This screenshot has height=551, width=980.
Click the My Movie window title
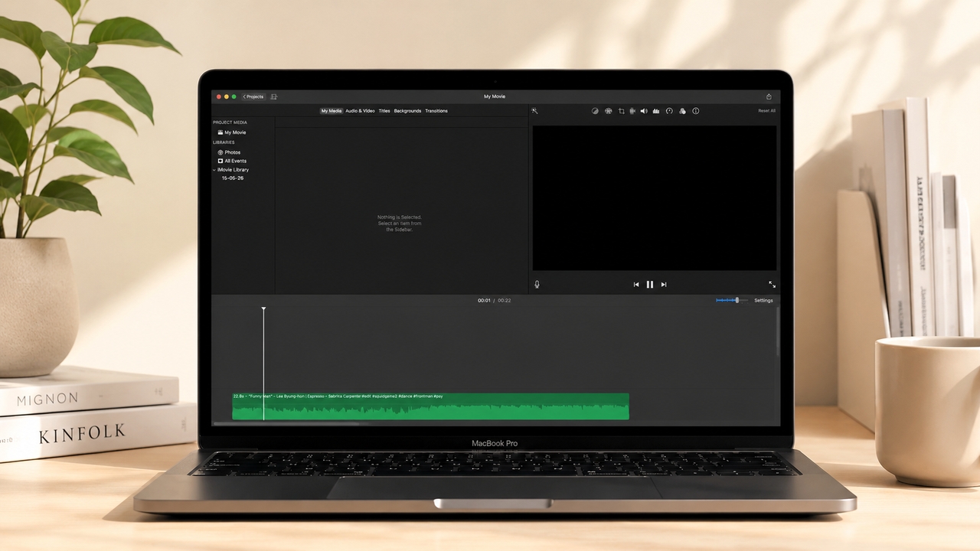495,96
